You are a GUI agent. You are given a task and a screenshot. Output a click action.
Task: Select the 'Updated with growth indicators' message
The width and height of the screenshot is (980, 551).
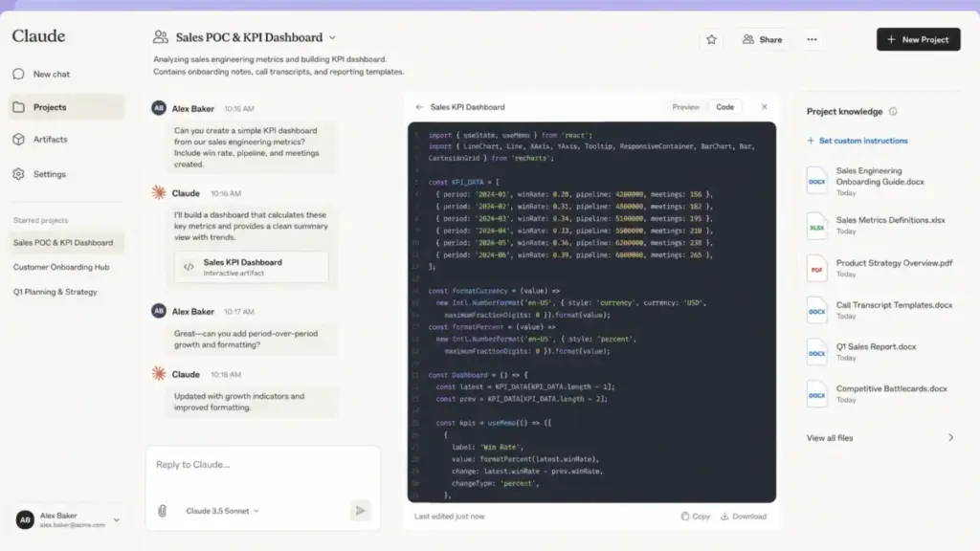coord(252,402)
